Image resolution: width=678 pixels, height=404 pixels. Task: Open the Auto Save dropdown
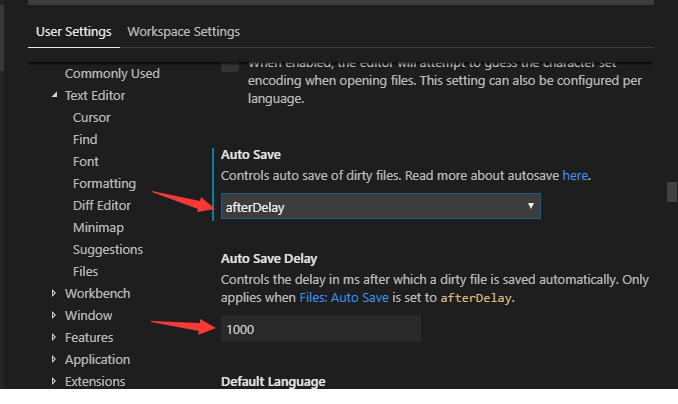coord(380,207)
